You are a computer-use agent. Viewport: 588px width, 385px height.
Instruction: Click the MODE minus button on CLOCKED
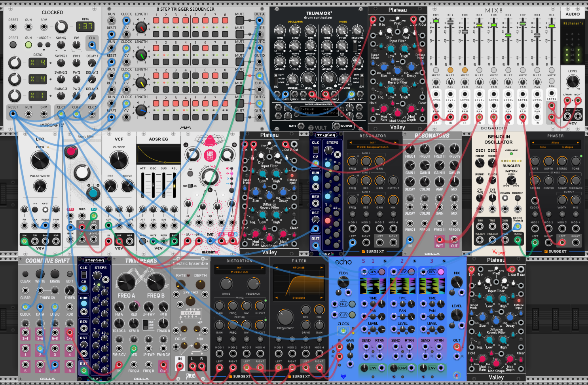coord(40,45)
